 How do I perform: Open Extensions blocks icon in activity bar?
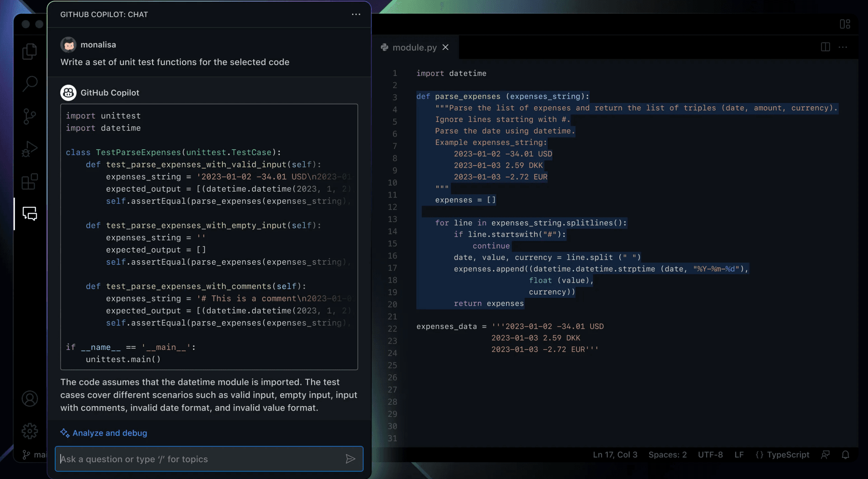[30, 182]
